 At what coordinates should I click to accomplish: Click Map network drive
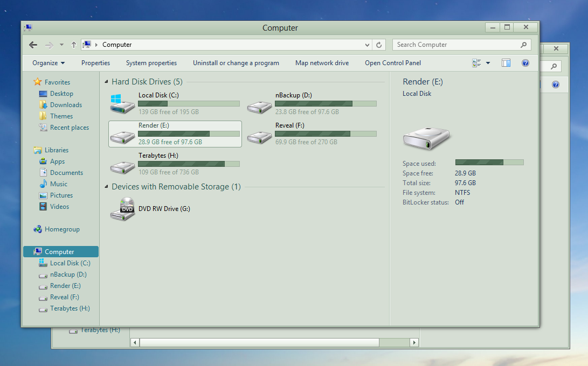(x=322, y=63)
